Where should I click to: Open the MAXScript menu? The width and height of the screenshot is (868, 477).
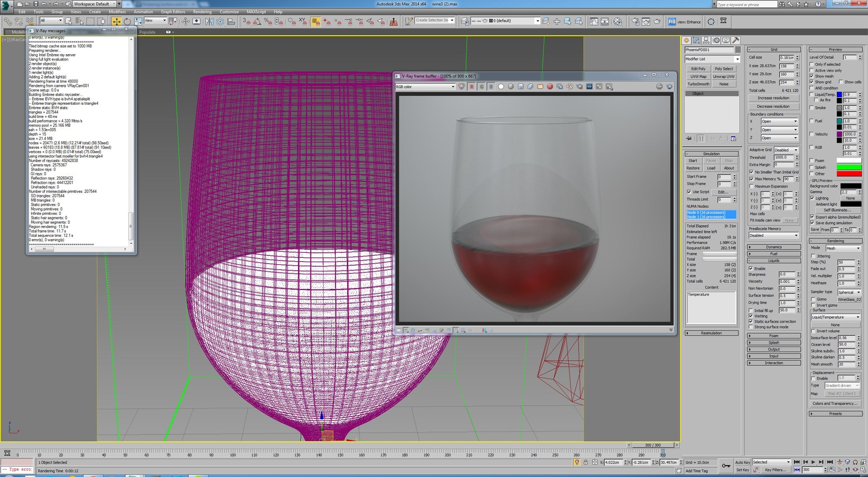pos(256,12)
